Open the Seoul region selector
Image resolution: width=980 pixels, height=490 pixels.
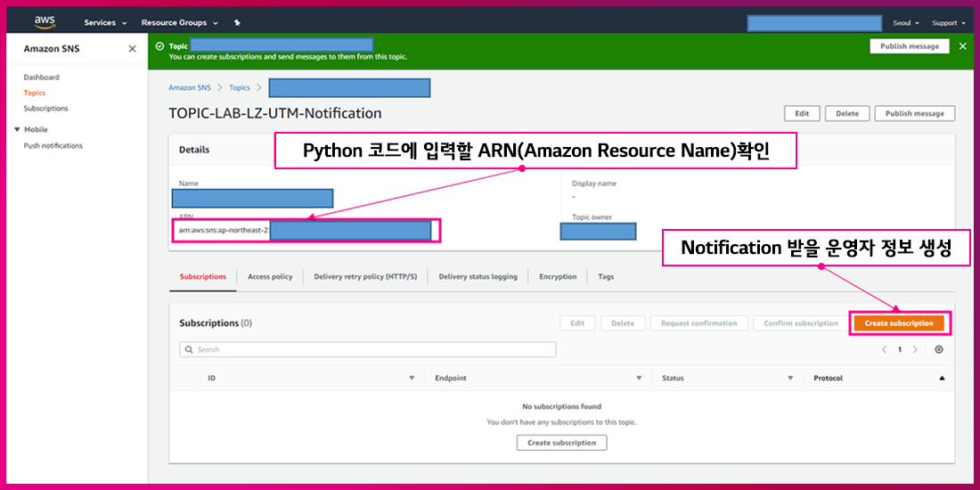point(905,22)
